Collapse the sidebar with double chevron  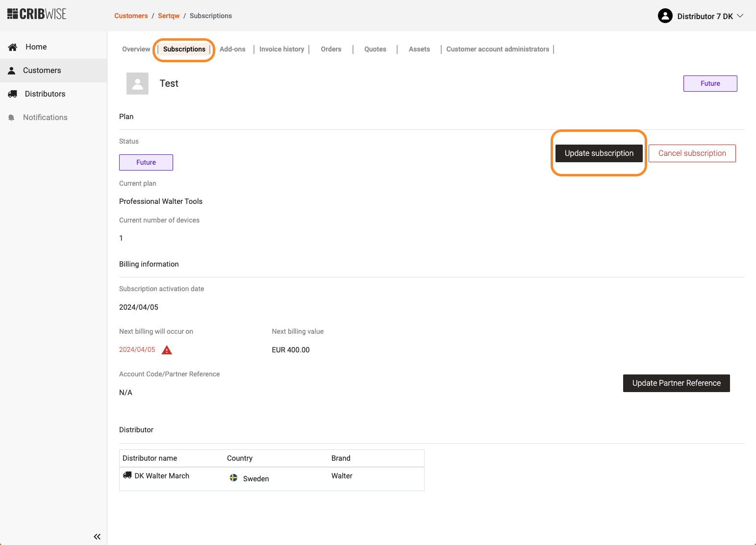pos(97,537)
